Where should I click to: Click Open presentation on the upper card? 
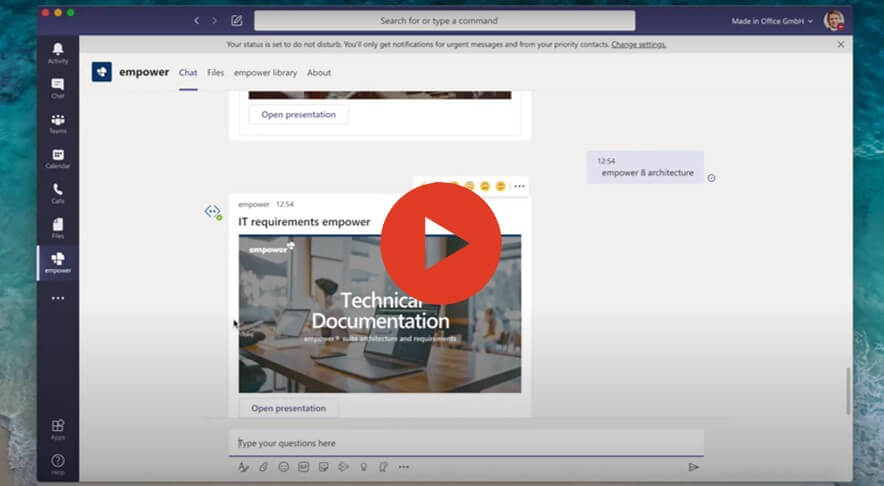(x=298, y=114)
